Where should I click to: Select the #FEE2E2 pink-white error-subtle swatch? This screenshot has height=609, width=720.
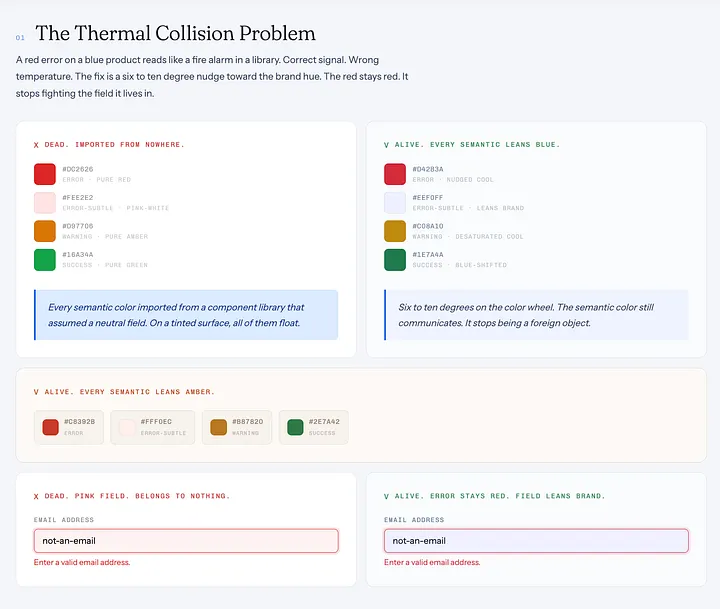pos(45,203)
